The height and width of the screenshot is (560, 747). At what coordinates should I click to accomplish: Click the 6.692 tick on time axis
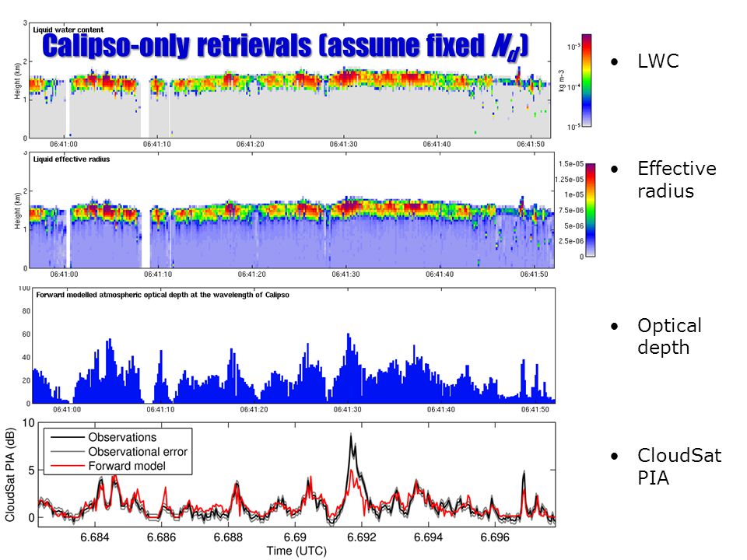click(x=362, y=537)
